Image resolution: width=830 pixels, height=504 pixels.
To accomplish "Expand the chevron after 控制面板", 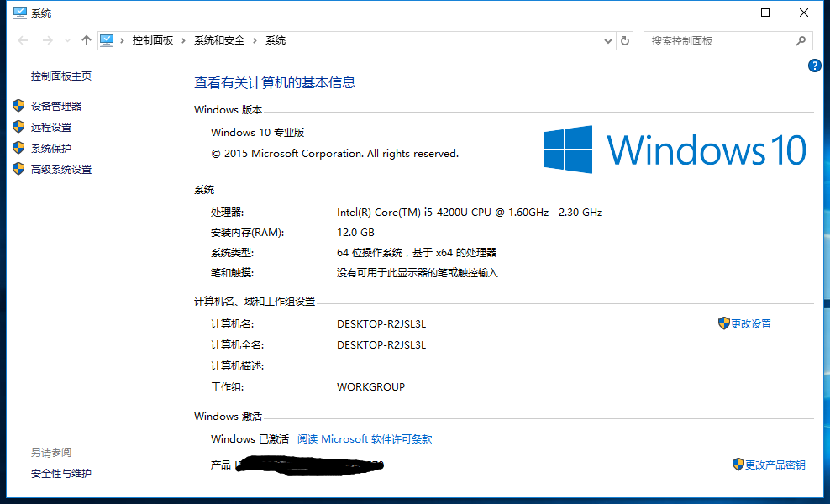I will pyautogui.click(x=184, y=41).
